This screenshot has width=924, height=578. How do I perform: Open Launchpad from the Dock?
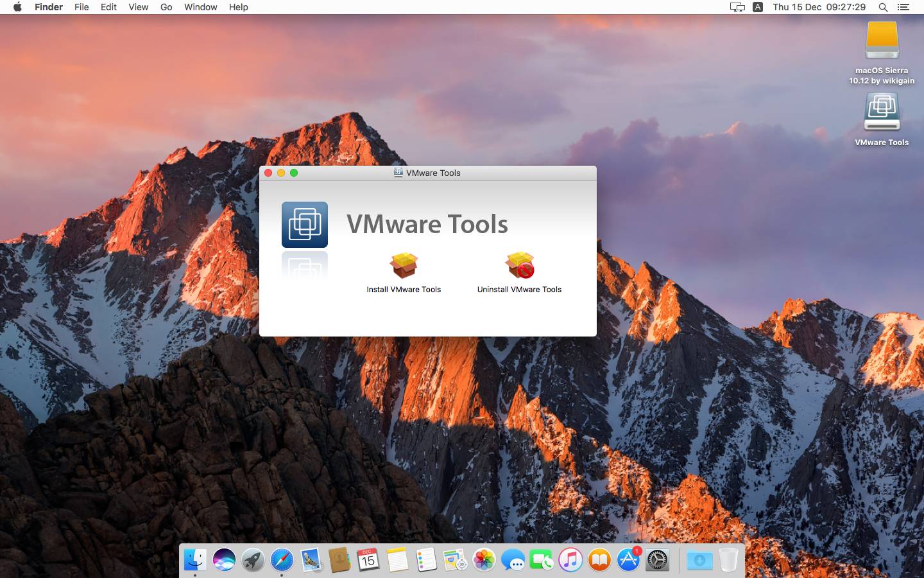click(253, 560)
